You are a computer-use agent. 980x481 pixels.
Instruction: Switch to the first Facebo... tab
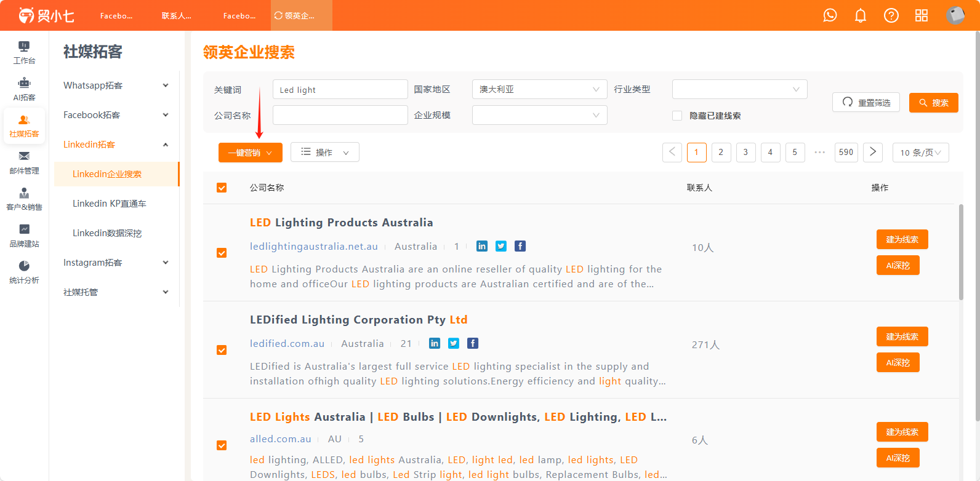[116, 15]
